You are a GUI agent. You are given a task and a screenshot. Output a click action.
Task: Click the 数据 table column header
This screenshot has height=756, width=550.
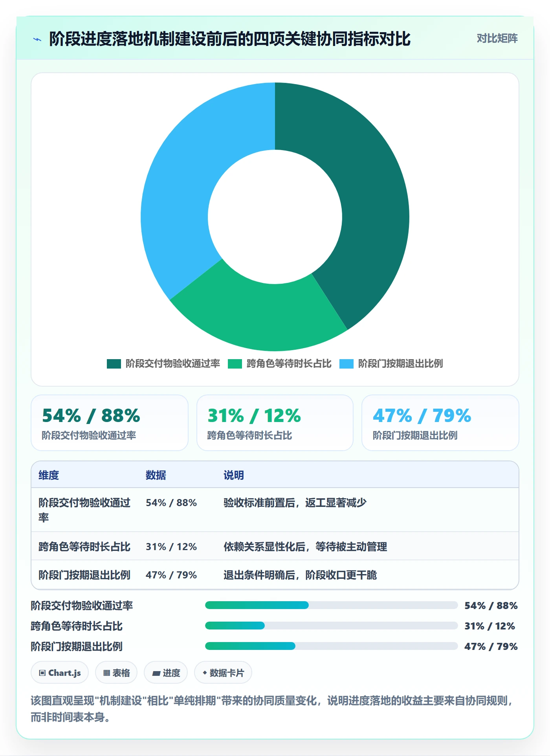point(156,475)
